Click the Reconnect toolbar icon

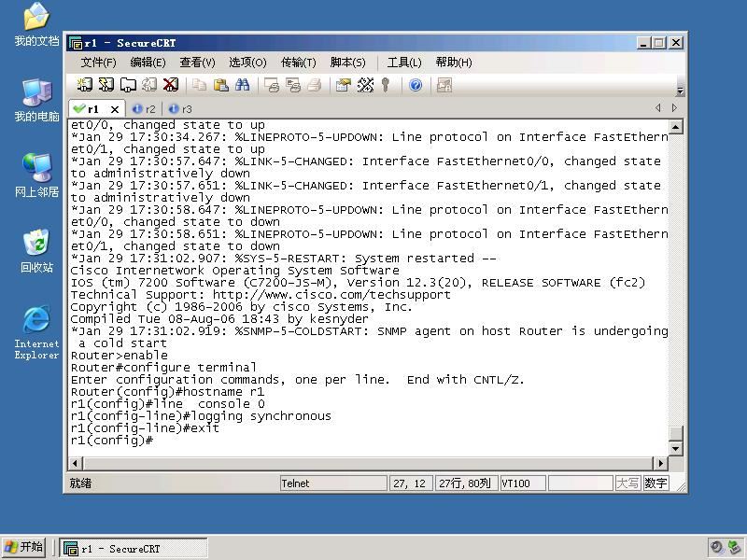[149, 85]
